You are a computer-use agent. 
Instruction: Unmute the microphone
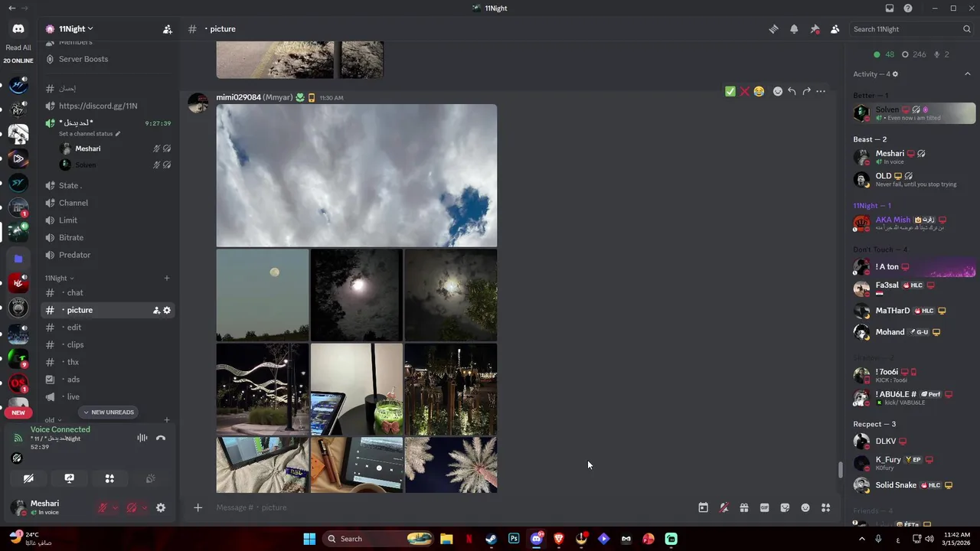click(x=102, y=507)
